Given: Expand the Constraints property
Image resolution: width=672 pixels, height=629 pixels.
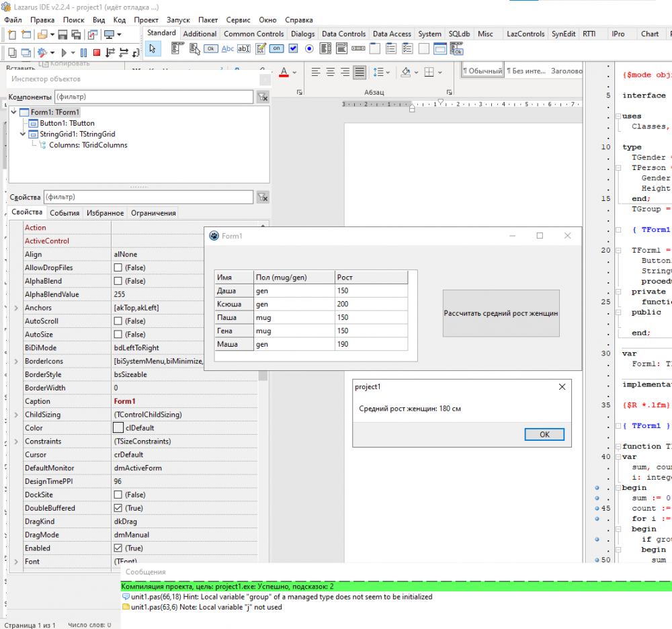Looking at the screenshot, I should (x=16, y=442).
